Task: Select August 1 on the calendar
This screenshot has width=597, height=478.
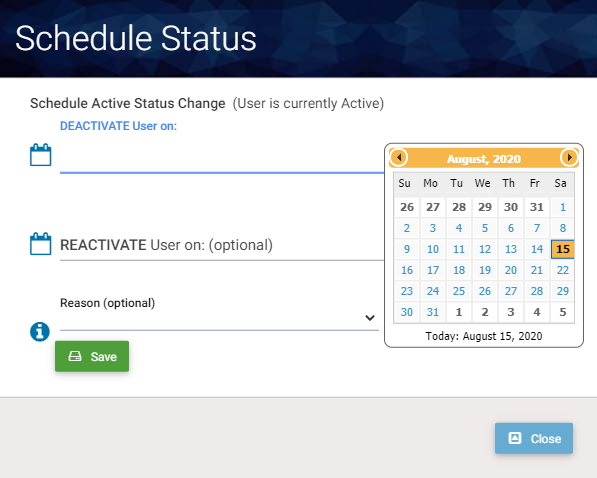Action: pos(562,207)
